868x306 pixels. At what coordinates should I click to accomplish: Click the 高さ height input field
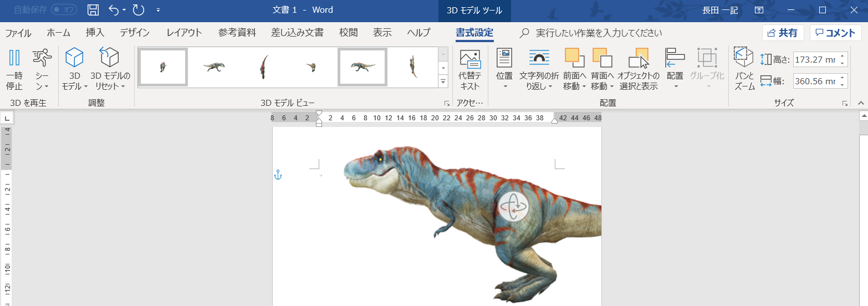(815, 59)
